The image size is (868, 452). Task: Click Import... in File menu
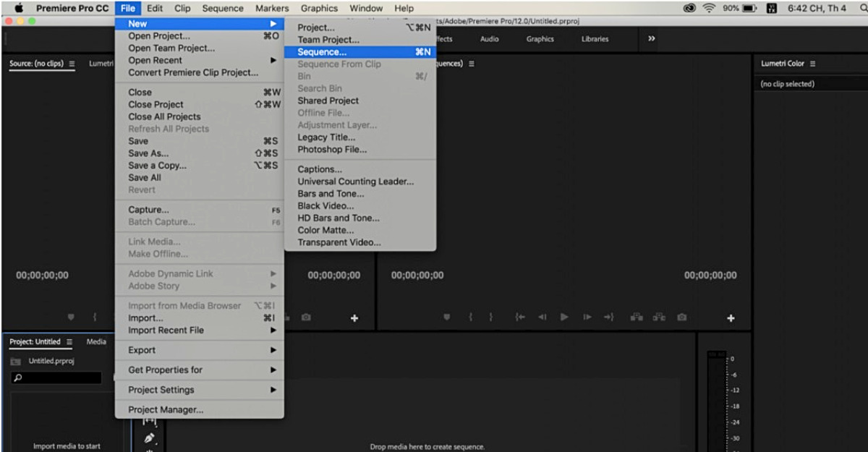pos(199,318)
